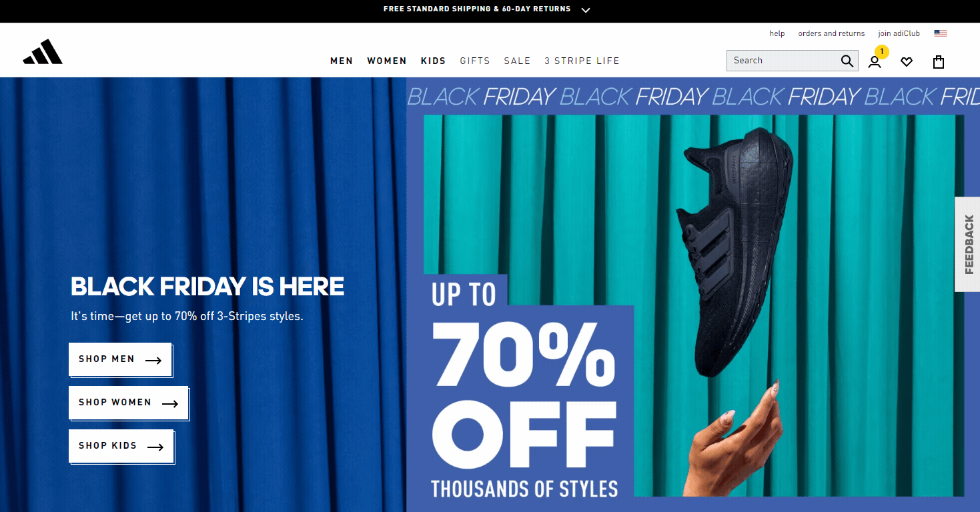Open the wishlist heart icon
The height and width of the screenshot is (512, 980).
(906, 61)
